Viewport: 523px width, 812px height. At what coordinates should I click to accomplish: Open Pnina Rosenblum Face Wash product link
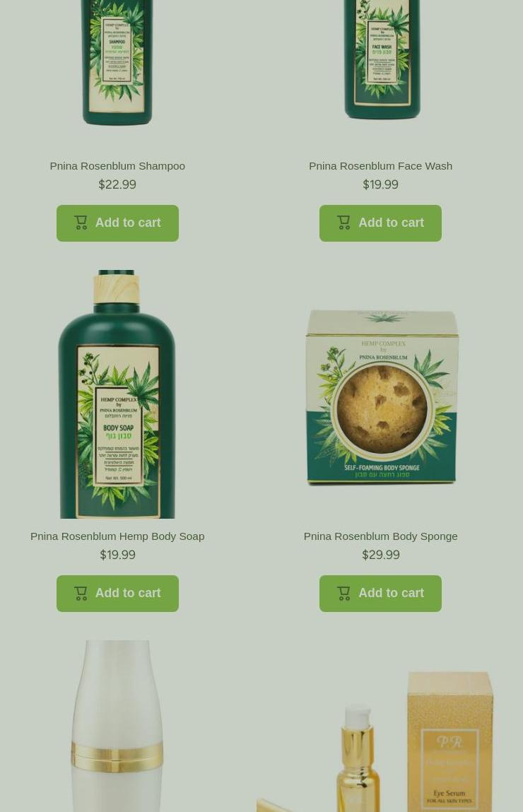tap(381, 165)
